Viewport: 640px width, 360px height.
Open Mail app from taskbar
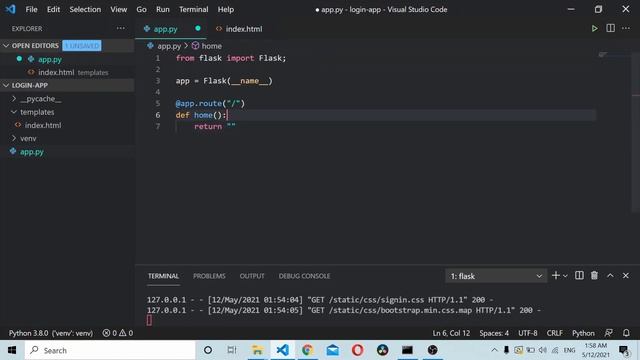click(x=333, y=350)
